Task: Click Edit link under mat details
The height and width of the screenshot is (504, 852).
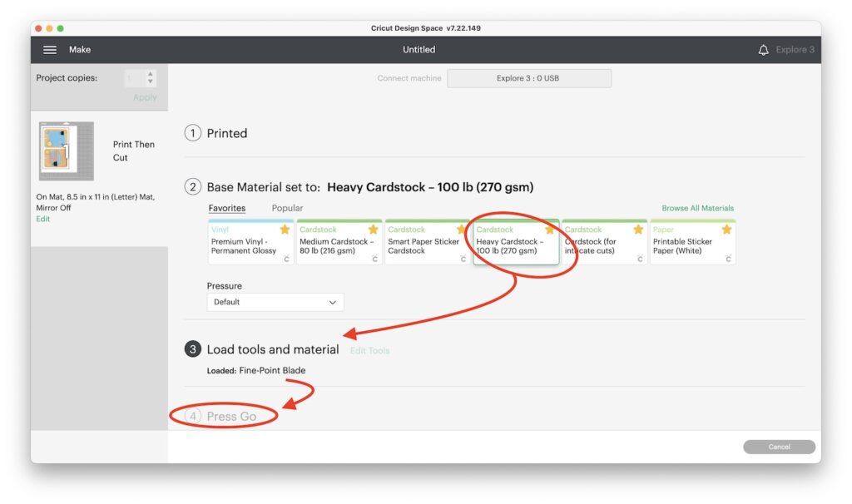Action: click(x=43, y=219)
